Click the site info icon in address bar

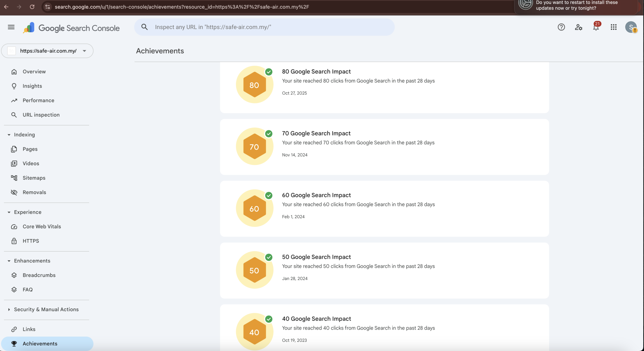tap(48, 7)
